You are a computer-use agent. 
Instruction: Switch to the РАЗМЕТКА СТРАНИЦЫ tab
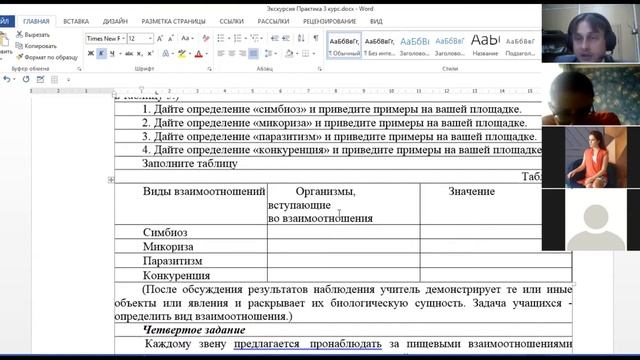click(x=173, y=21)
